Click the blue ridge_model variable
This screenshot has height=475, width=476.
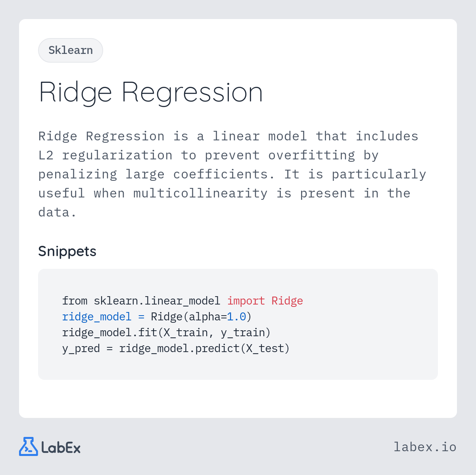97,317
